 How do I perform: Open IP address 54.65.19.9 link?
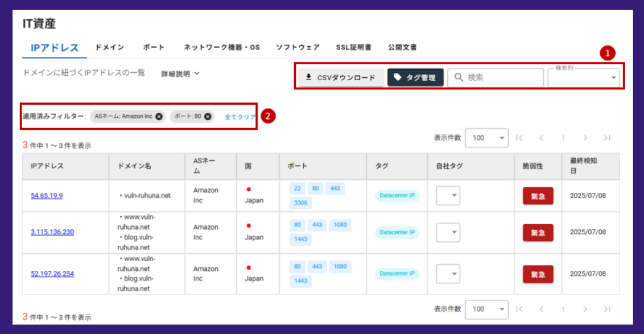tap(47, 196)
